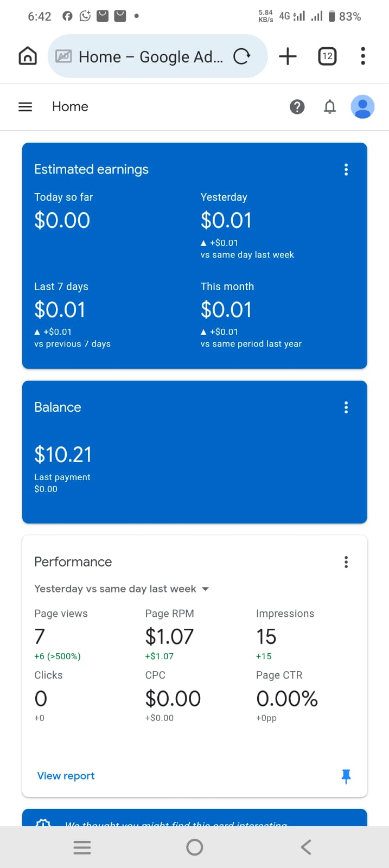Image resolution: width=389 pixels, height=868 pixels.
Task: Open the notifications bell
Action: (330, 107)
